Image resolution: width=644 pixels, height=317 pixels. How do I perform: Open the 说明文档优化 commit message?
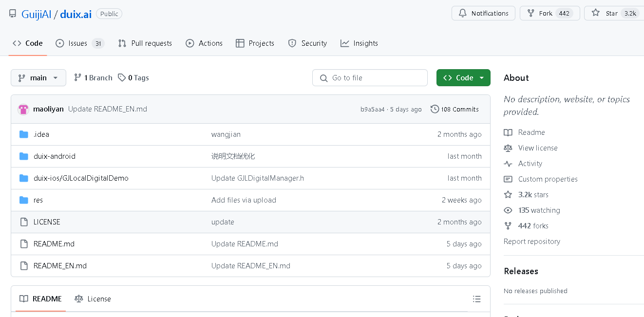[233, 156]
